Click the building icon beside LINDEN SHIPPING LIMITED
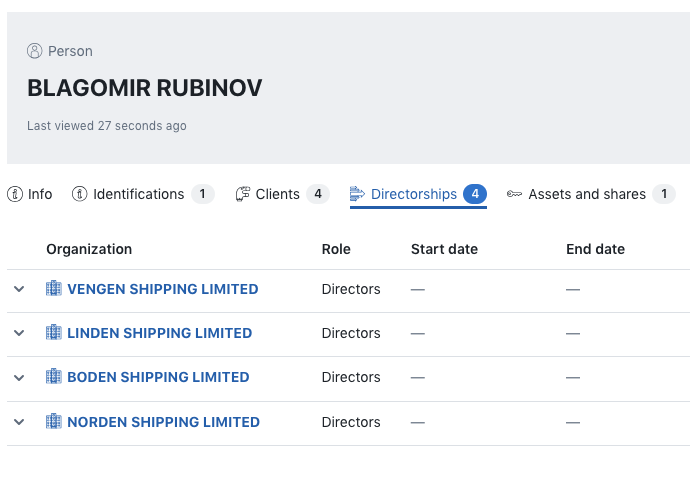The height and width of the screenshot is (493, 690). pyautogui.click(x=54, y=333)
